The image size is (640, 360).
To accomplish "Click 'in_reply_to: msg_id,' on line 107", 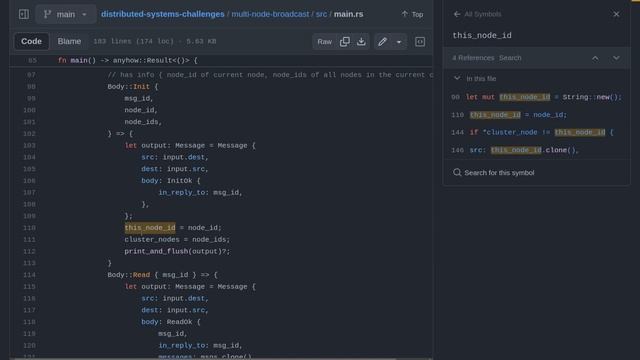I will tap(200, 193).
